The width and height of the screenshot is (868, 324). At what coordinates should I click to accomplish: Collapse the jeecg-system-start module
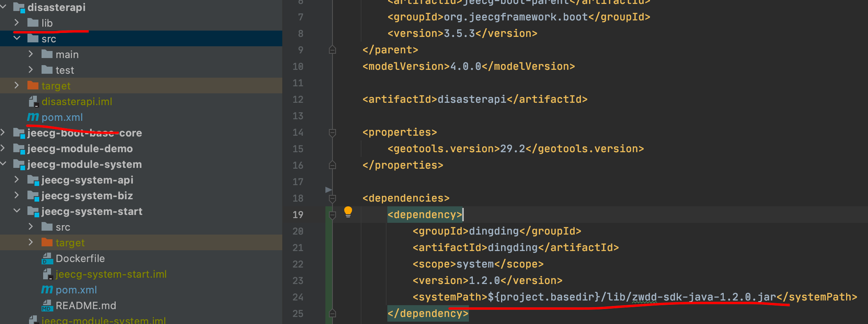[x=17, y=211]
